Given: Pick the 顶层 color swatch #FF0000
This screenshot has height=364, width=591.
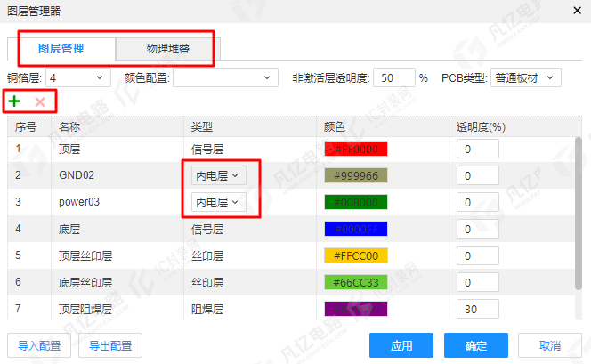Looking at the screenshot, I should (356, 149).
